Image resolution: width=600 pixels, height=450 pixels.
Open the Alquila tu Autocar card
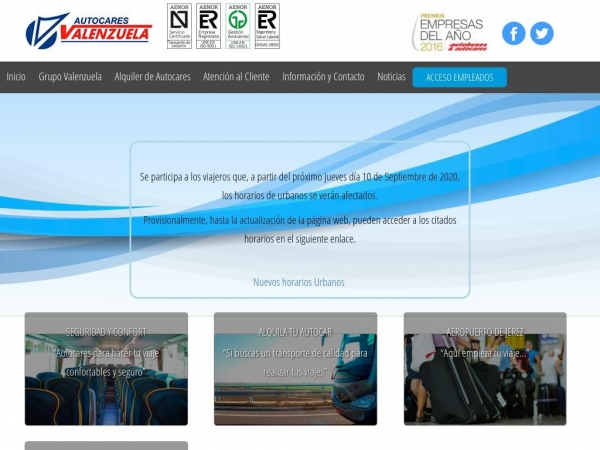click(295, 369)
